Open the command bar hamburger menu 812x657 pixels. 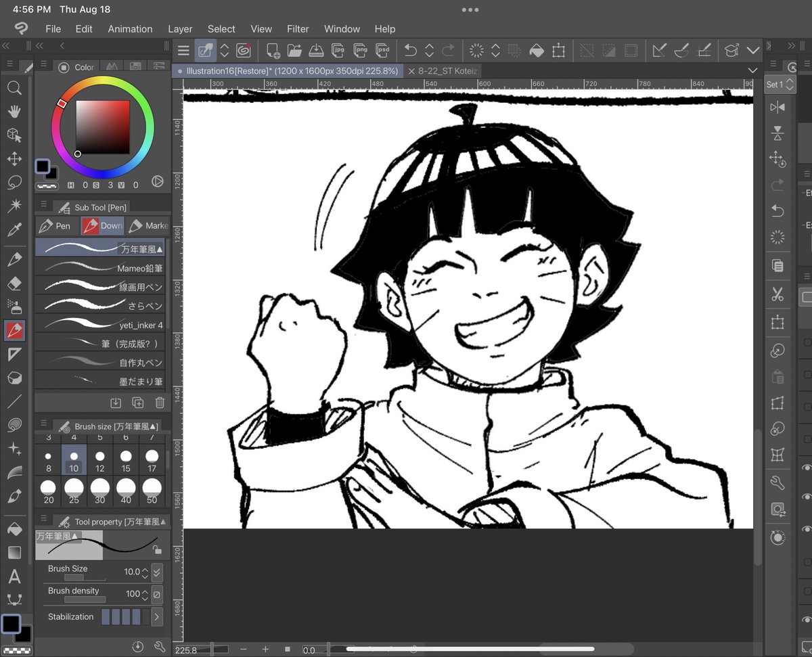(x=183, y=51)
